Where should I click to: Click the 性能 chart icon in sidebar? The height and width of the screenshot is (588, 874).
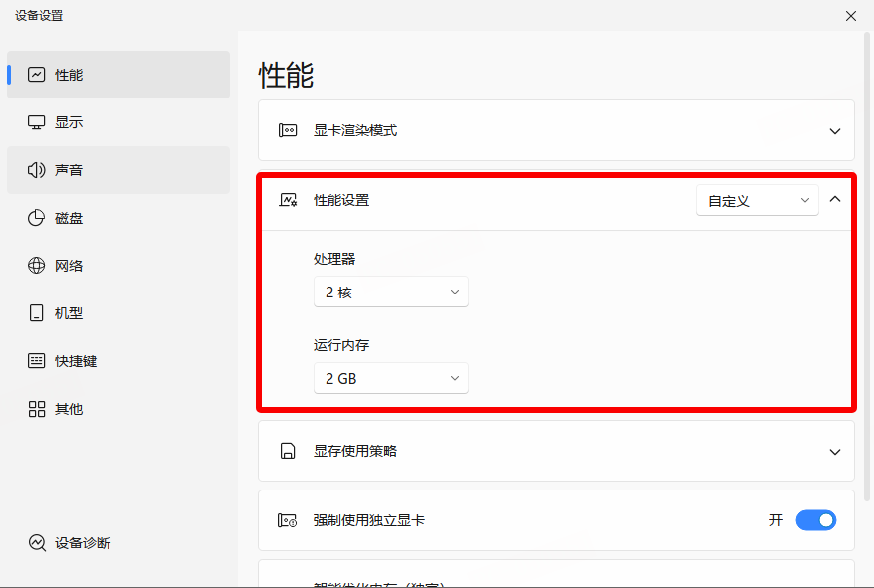pyautogui.click(x=37, y=75)
